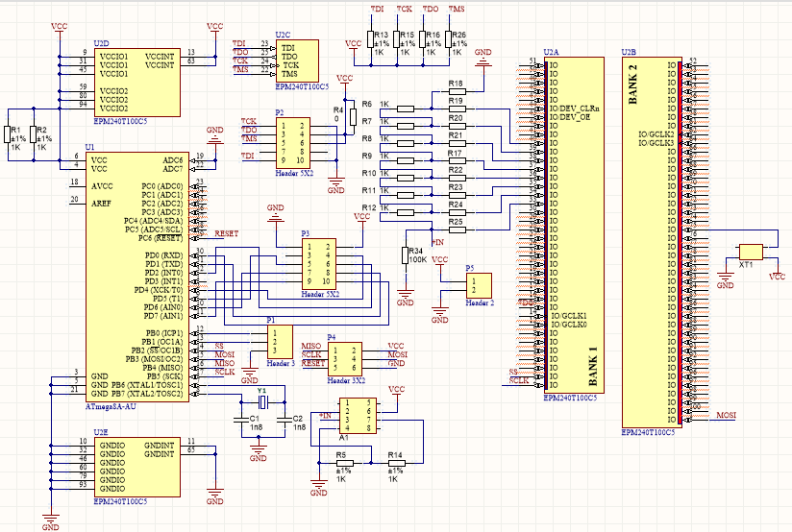792x532 pixels.
Task: Select the U2C JTAG block
Action: (297, 61)
